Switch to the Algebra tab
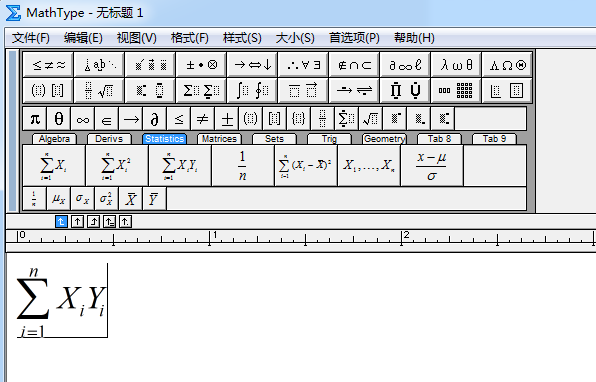Viewport: 596px width, 382px height. [54, 139]
